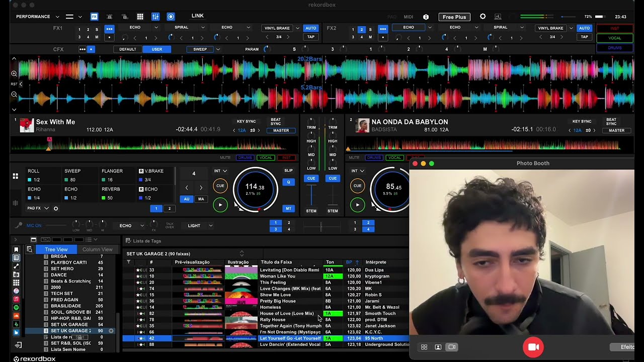Image resolution: width=644 pixels, height=362 pixels.
Task: Toggle FX2 AUTO beat button
Action: point(584,28)
